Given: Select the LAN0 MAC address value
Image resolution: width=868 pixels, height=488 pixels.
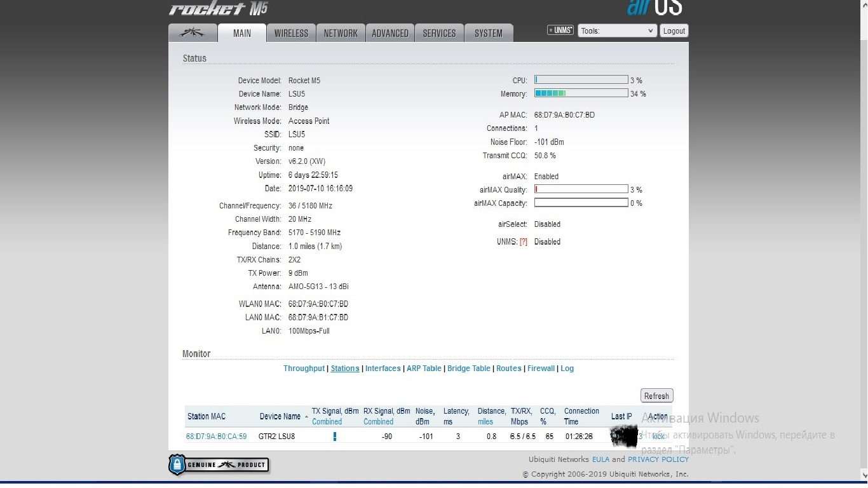Looking at the screenshot, I should (x=318, y=318).
